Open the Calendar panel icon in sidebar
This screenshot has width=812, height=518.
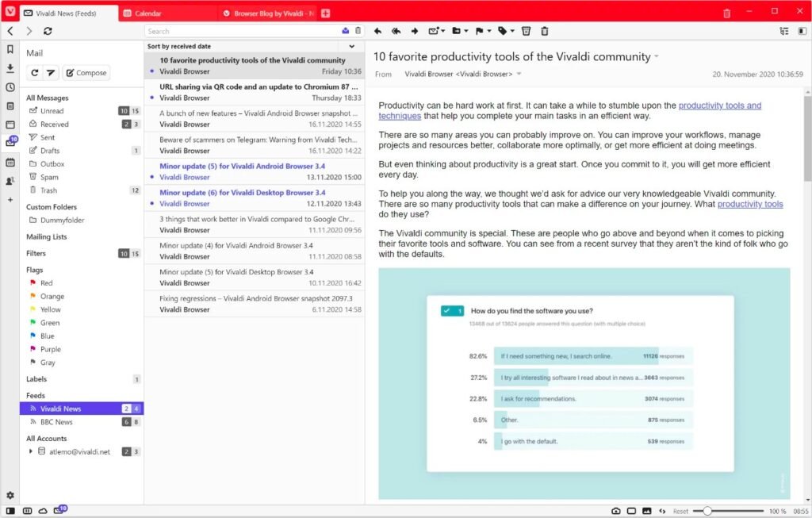(10, 163)
